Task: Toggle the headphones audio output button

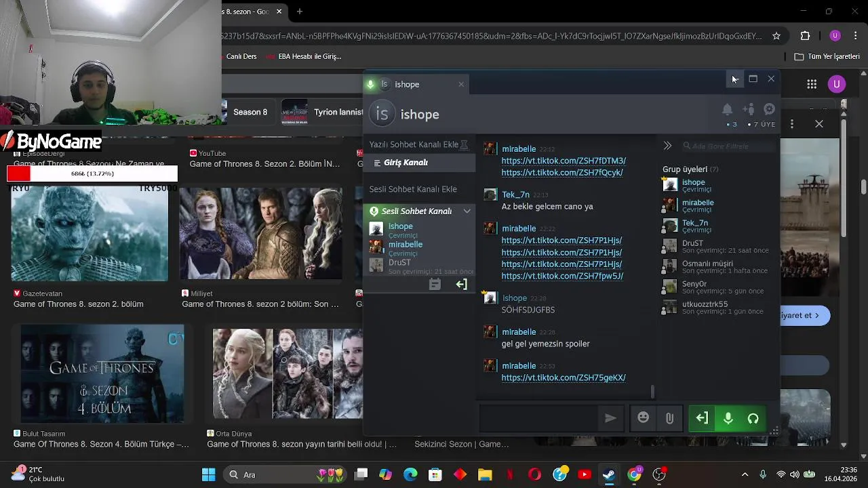Action: [x=753, y=418]
